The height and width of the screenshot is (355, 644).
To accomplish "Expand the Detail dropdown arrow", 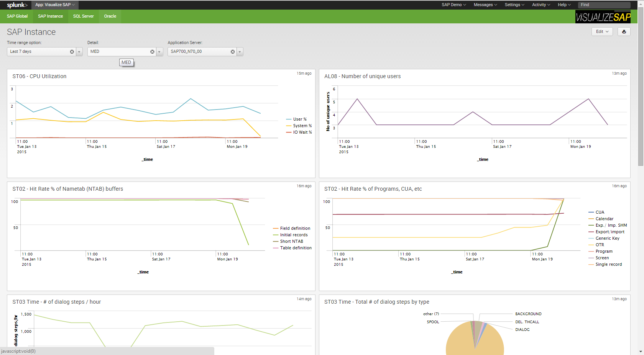I will pos(159,52).
